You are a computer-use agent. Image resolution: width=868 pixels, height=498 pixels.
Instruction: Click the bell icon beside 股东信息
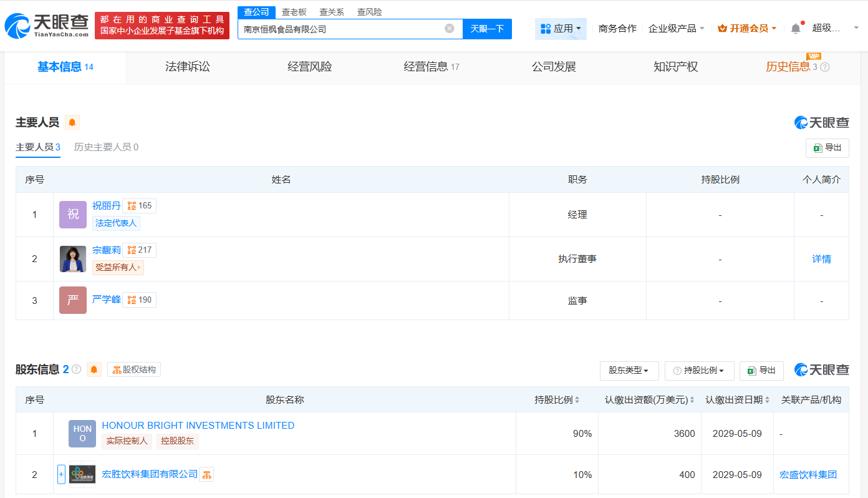coord(94,369)
